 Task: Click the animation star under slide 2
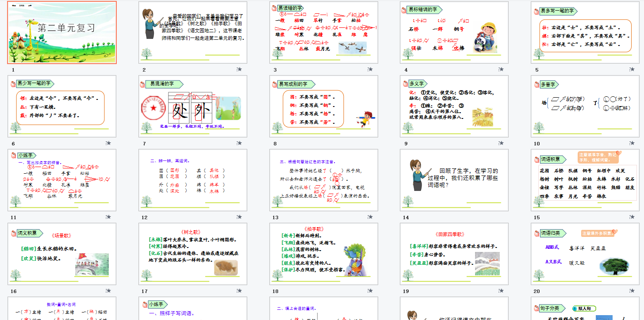[x=239, y=69]
